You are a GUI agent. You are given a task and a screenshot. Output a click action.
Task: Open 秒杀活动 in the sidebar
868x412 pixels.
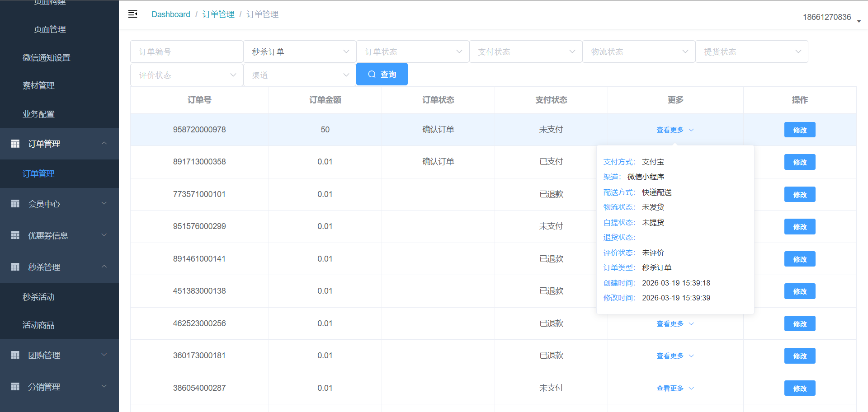coord(38,297)
